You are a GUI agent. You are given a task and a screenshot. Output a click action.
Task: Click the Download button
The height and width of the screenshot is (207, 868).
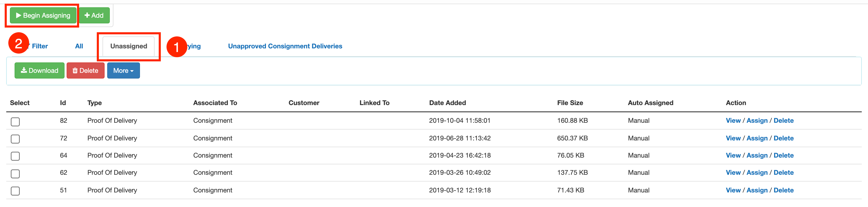pyautogui.click(x=40, y=70)
